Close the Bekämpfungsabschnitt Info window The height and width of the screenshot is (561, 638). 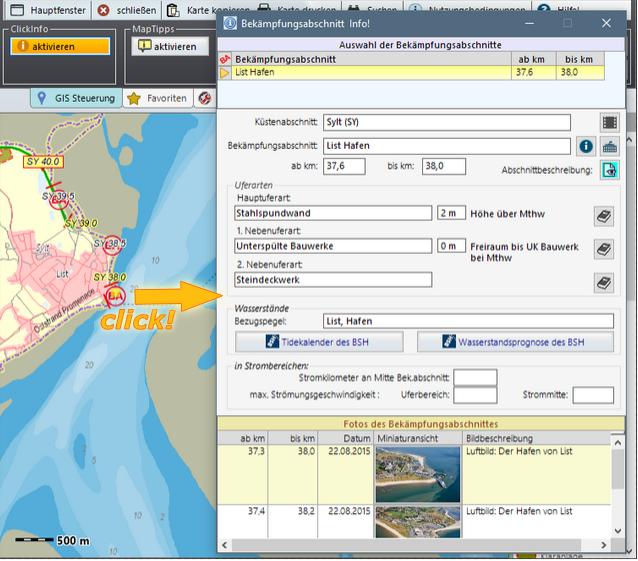(x=606, y=24)
